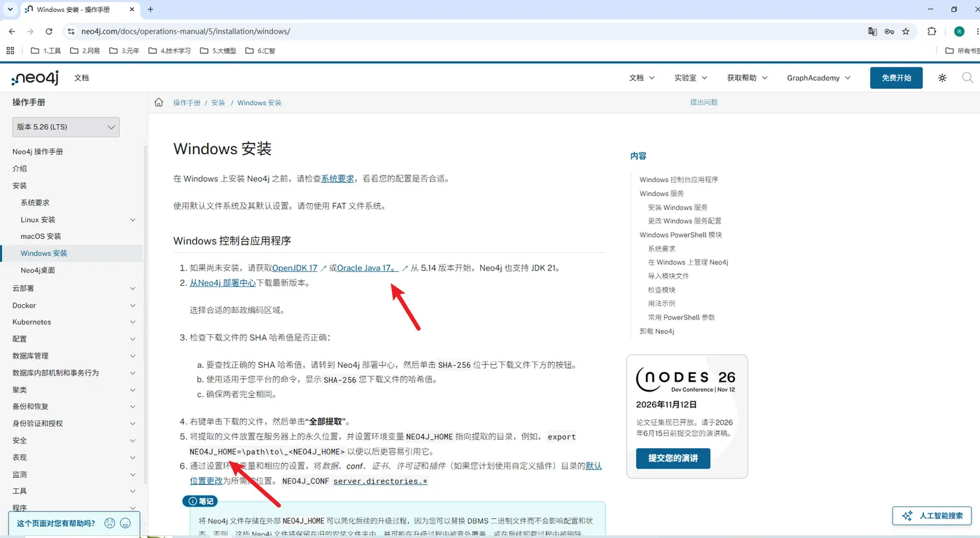Expand the 备份和恢复 sidebar section
Image resolution: width=980 pixels, height=538 pixels.
(x=133, y=406)
